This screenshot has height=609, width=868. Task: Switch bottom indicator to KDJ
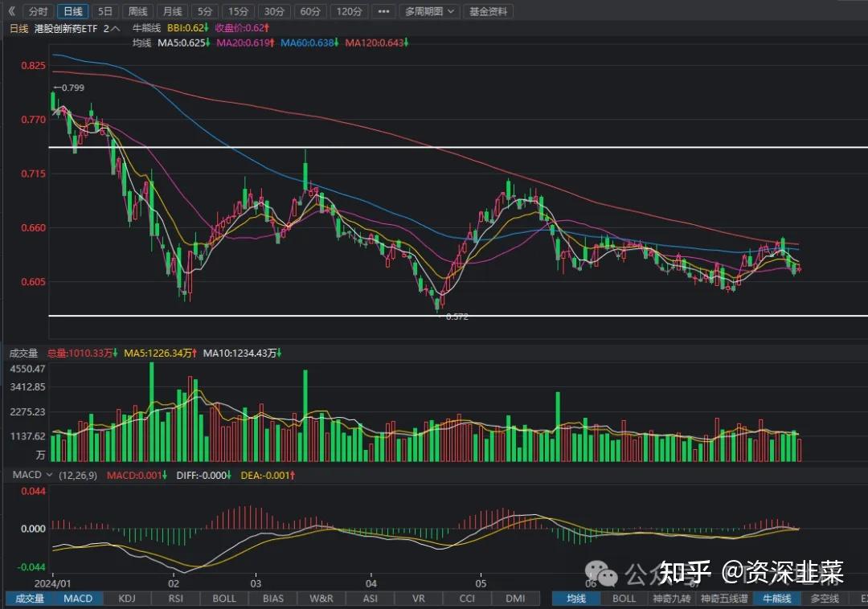(127, 598)
